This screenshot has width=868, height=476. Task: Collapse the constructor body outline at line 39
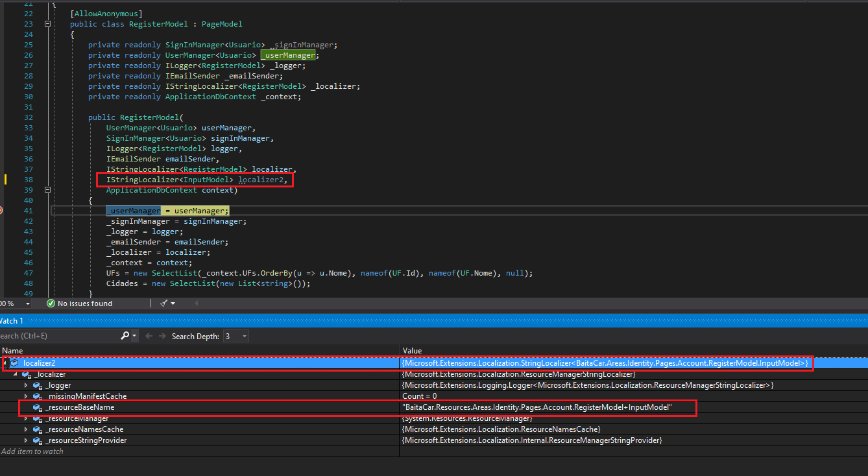pyautogui.click(x=49, y=189)
